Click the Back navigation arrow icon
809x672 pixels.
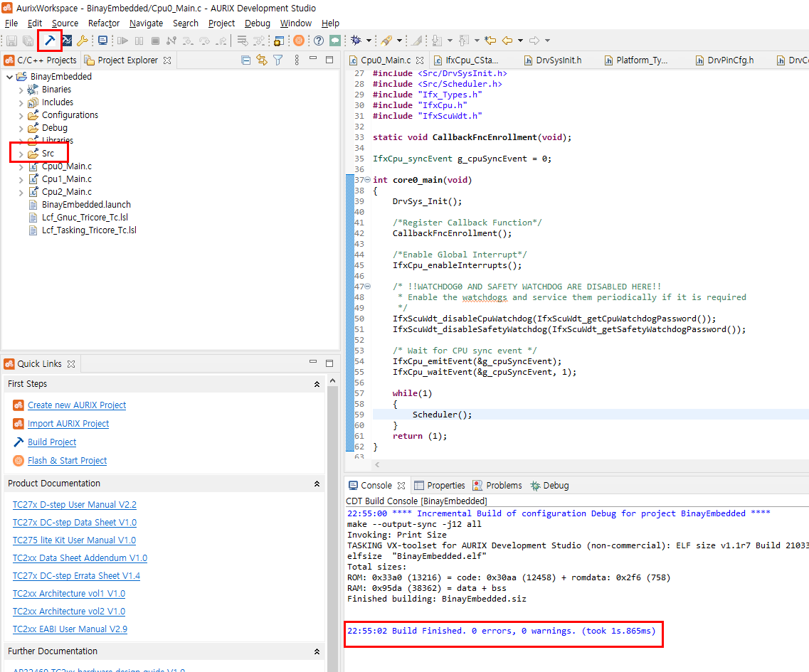pos(507,41)
